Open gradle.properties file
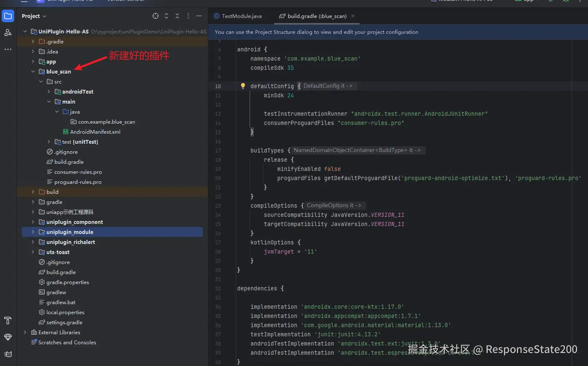 [x=64, y=282]
